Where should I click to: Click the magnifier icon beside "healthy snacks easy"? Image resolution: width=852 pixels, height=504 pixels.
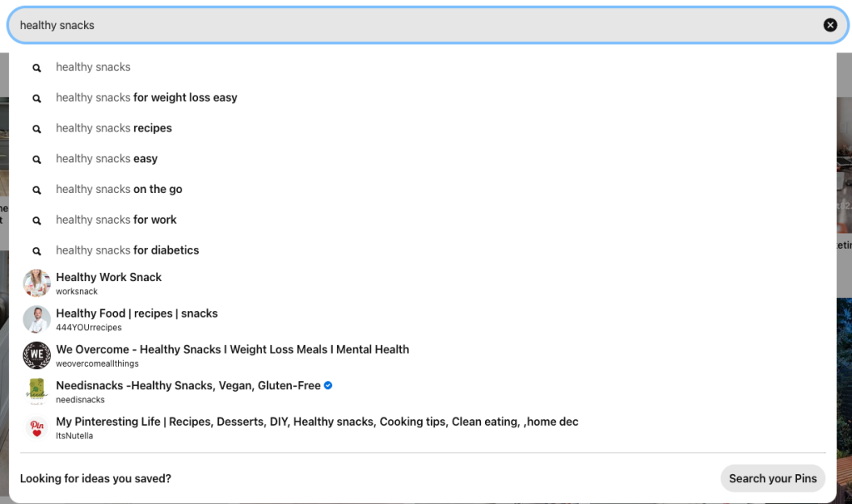click(x=37, y=159)
